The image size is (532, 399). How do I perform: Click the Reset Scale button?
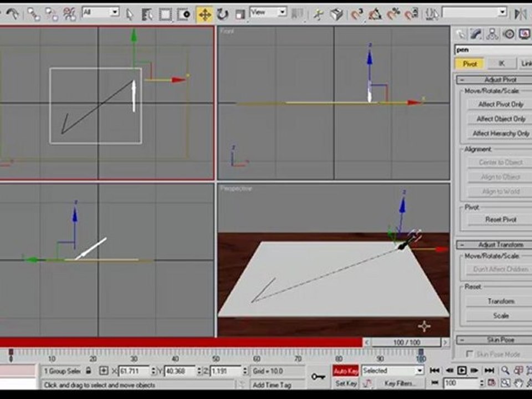(500, 316)
